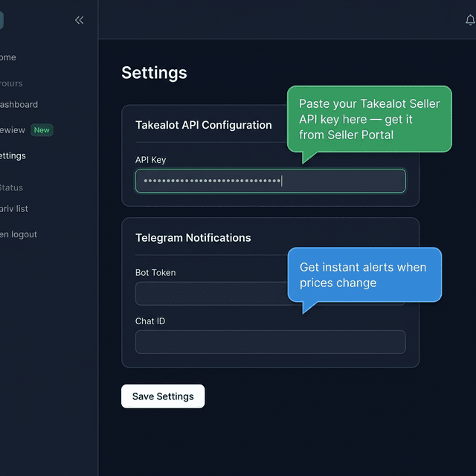Click the API Key label
The height and width of the screenshot is (476, 476).
coord(150,160)
